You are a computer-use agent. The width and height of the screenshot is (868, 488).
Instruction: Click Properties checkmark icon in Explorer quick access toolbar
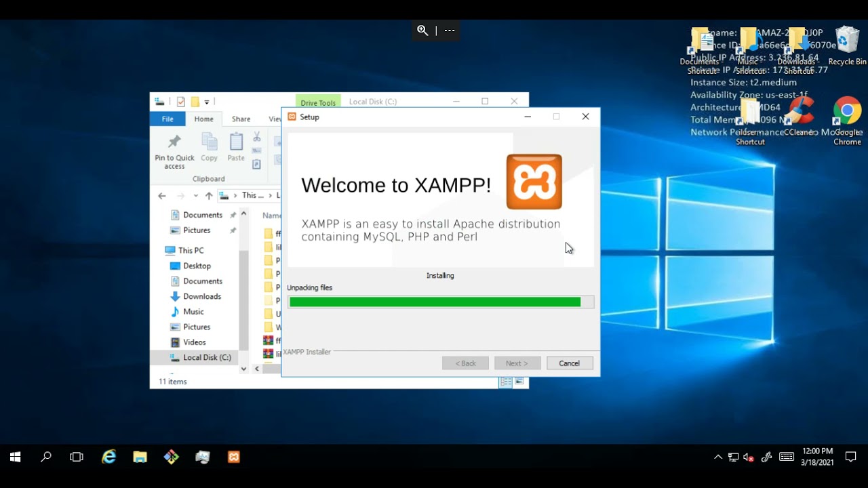(181, 102)
